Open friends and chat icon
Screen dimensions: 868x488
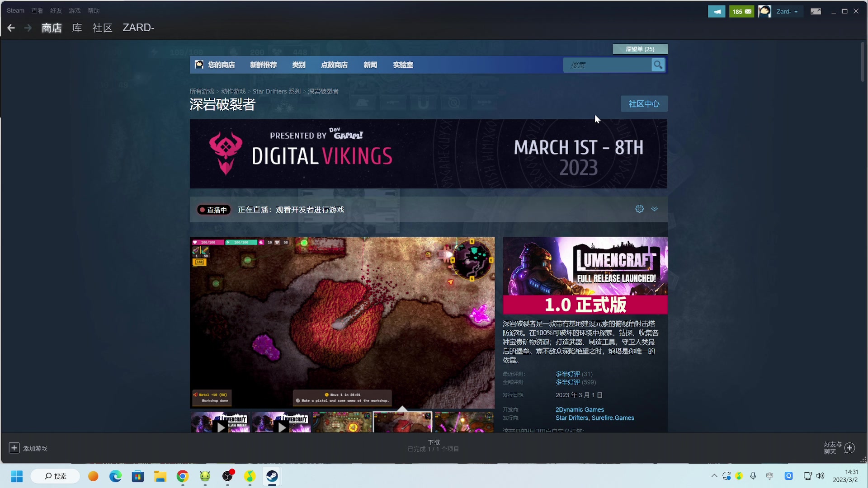tap(849, 448)
